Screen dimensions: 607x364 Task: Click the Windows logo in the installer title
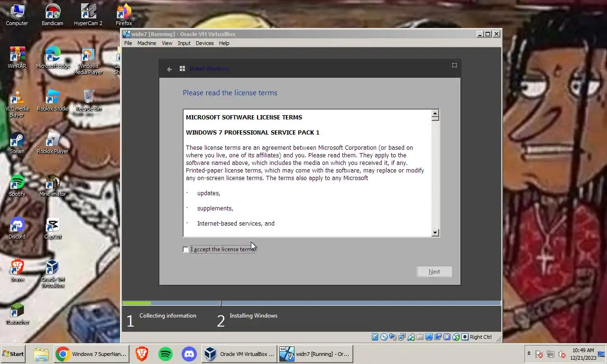click(x=182, y=69)
